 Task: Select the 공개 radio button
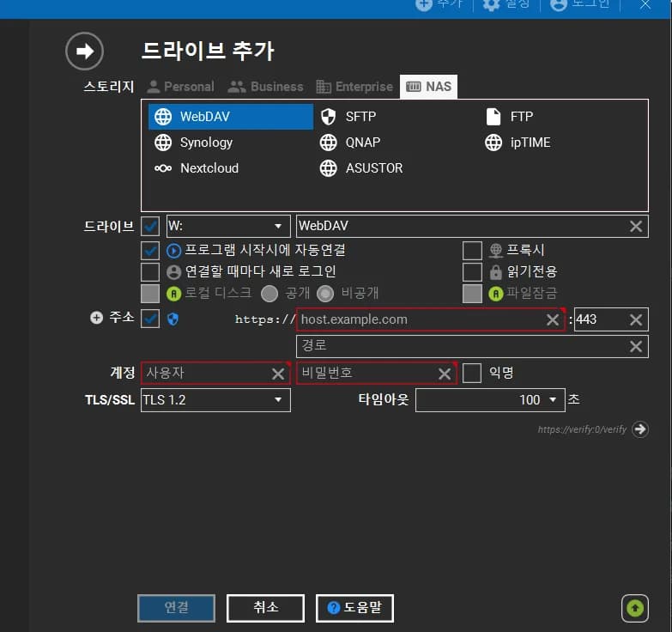(x=269, y=294)
